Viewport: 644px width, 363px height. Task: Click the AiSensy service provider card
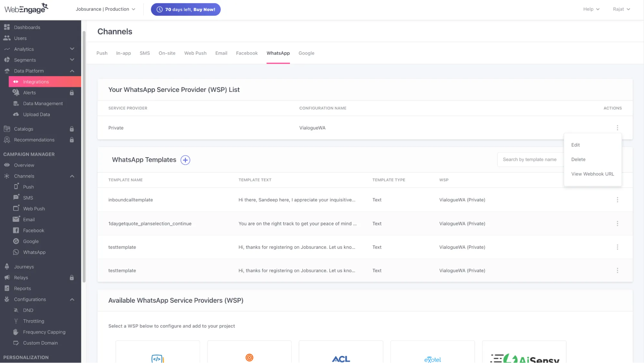click(x=524, y=352)
